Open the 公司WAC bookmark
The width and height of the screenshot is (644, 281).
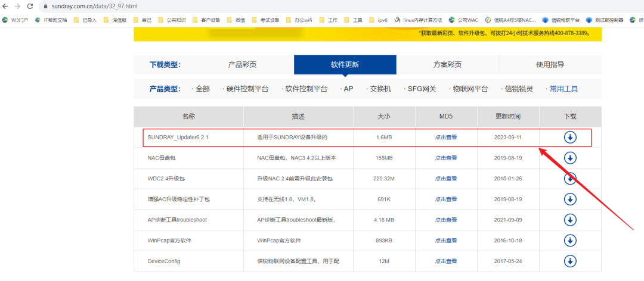(x=464, y=20)
